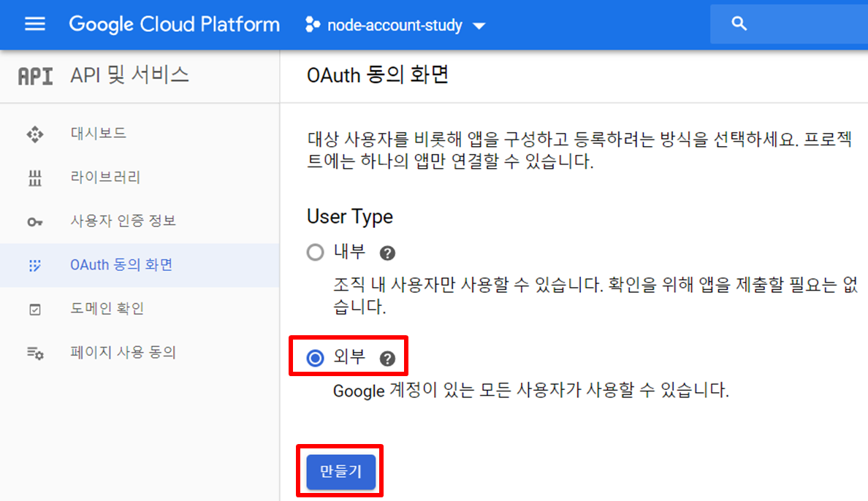Click the 만들기 button
This screenshot has height=501, width=868.
341,472
